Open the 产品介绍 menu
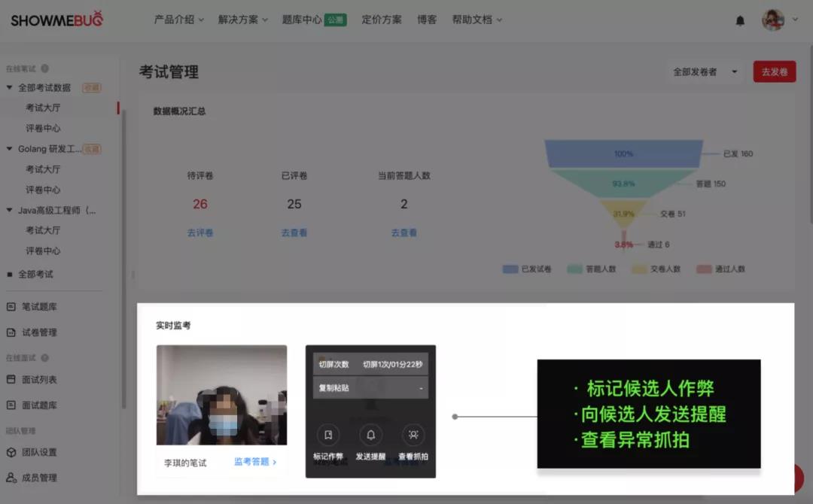 [x=178, y=20]
